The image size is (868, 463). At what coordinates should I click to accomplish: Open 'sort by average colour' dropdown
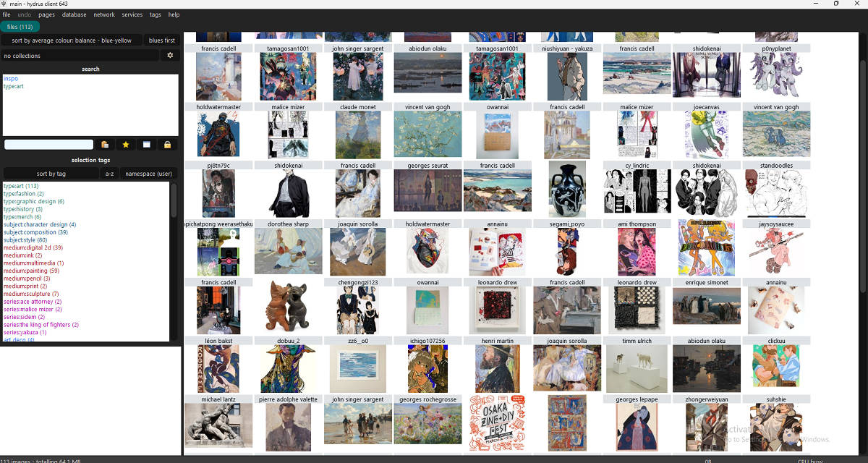(72, 41)
